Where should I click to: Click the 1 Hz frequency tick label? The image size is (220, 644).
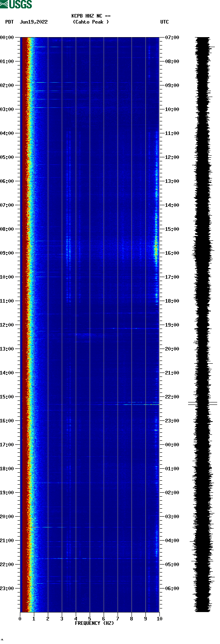point(34,619)
